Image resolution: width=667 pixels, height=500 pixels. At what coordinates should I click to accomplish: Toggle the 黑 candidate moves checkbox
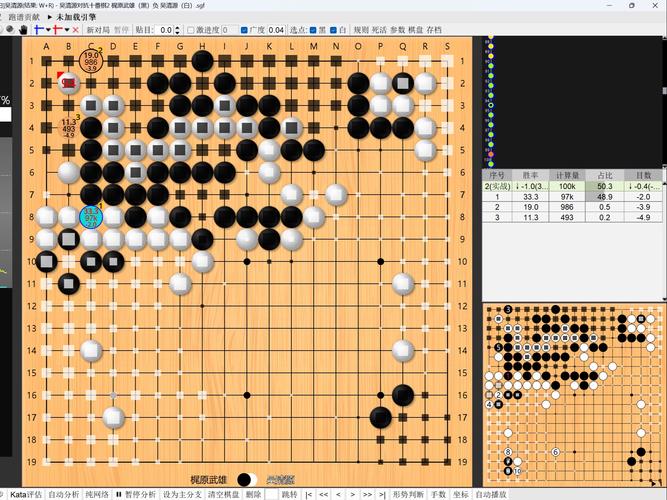[x=313, y=30]
